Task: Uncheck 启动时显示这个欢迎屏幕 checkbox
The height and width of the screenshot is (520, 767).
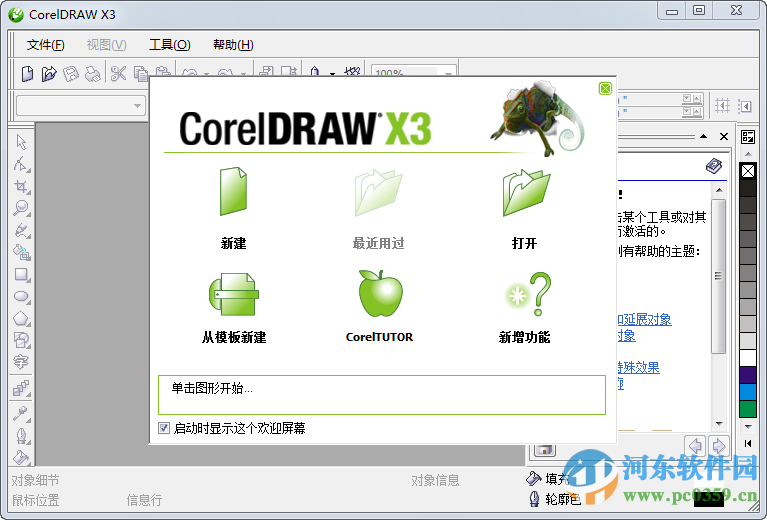Action: [x=164, y=428]
